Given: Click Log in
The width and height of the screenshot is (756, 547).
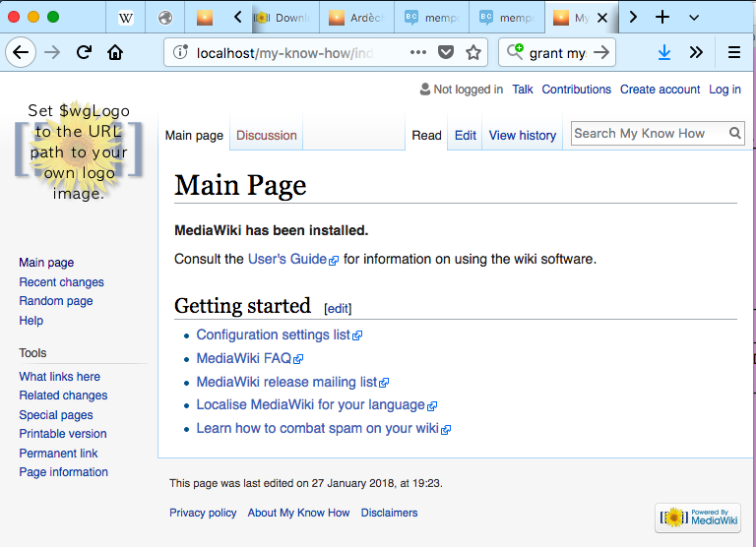Looking at the screenshot, I should (724, 90).
